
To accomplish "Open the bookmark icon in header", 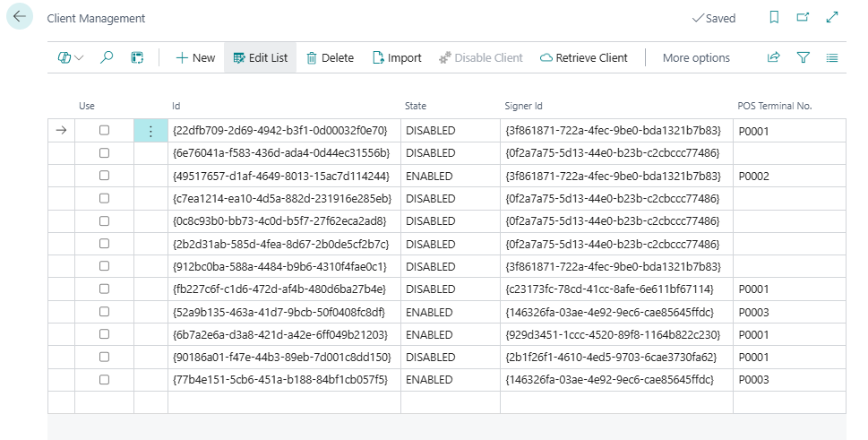I will tap(774, 18).
